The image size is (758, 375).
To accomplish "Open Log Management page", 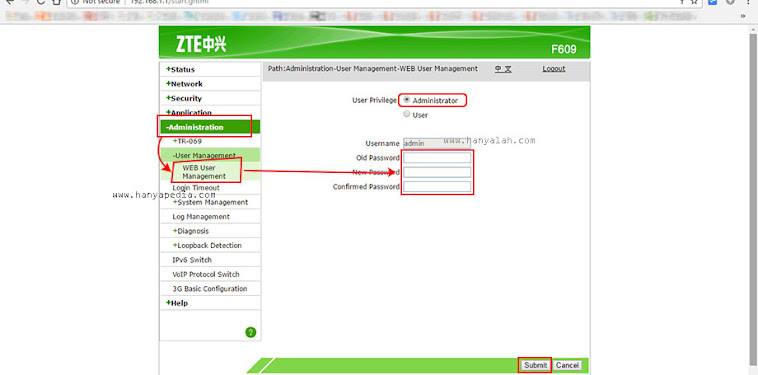I will point(201,216).
